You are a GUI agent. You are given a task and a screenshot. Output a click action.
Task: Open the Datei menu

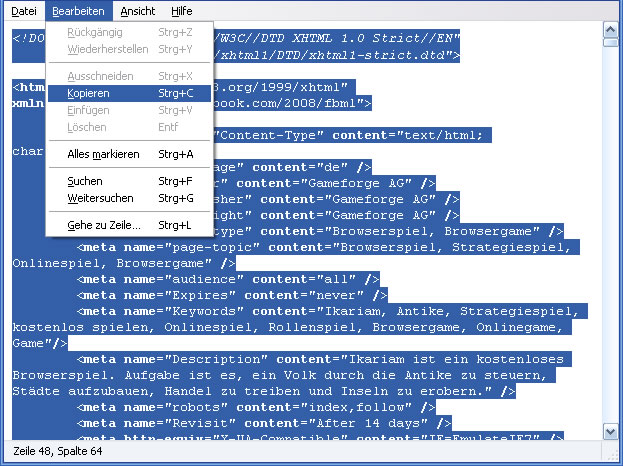23,11
